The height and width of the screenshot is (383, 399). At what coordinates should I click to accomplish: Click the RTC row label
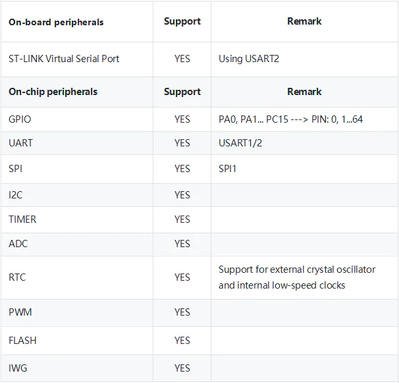[17, 277]
